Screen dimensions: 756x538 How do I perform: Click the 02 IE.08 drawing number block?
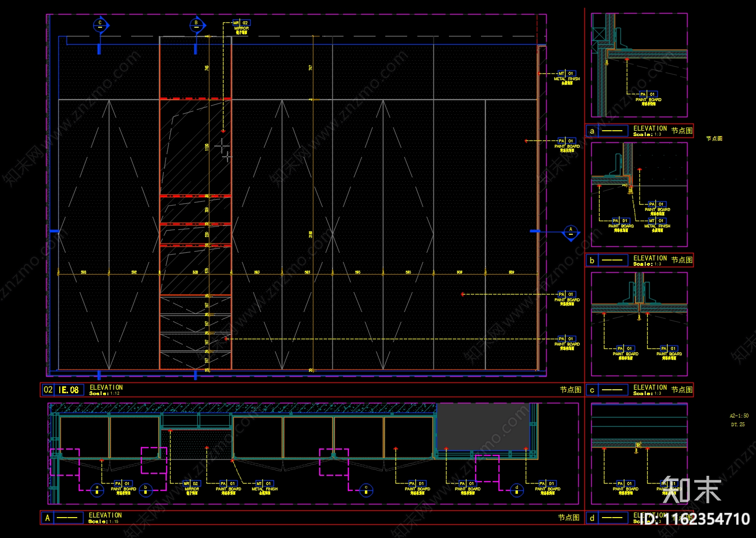click(62, 390)
